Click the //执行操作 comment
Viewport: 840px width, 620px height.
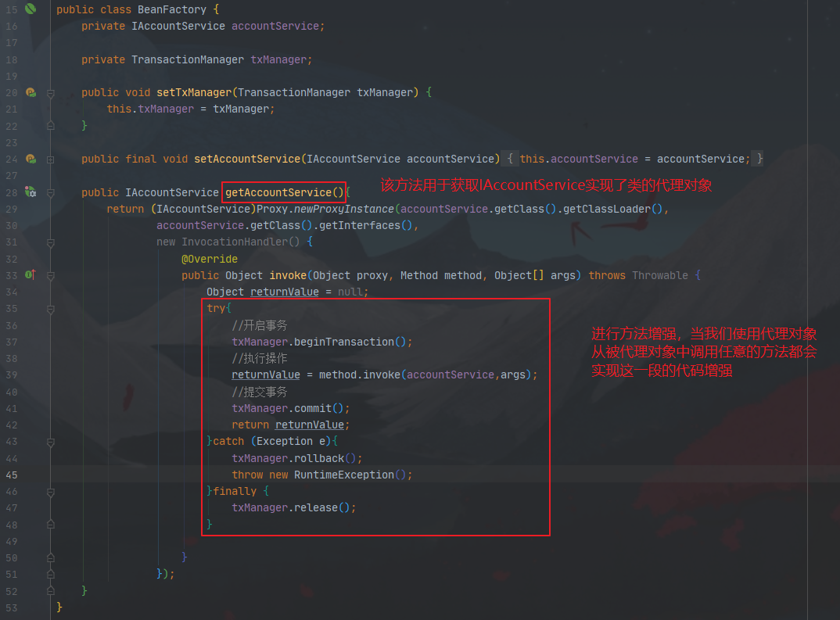coord(260,358)
